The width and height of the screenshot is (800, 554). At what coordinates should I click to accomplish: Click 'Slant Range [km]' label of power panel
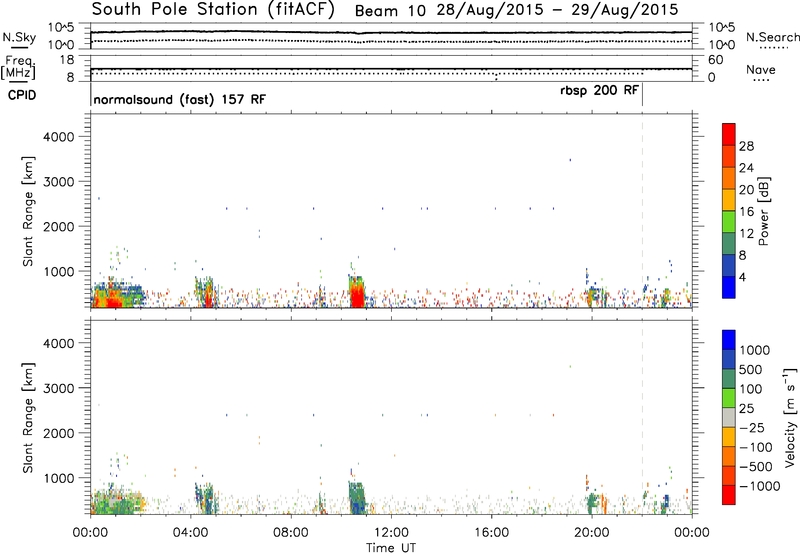coord(28,211)
